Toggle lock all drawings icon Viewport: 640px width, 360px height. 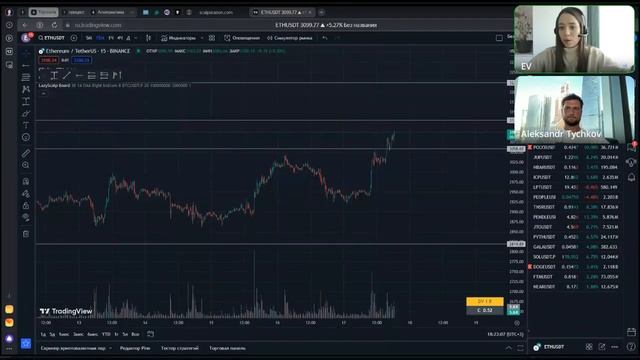26,205
